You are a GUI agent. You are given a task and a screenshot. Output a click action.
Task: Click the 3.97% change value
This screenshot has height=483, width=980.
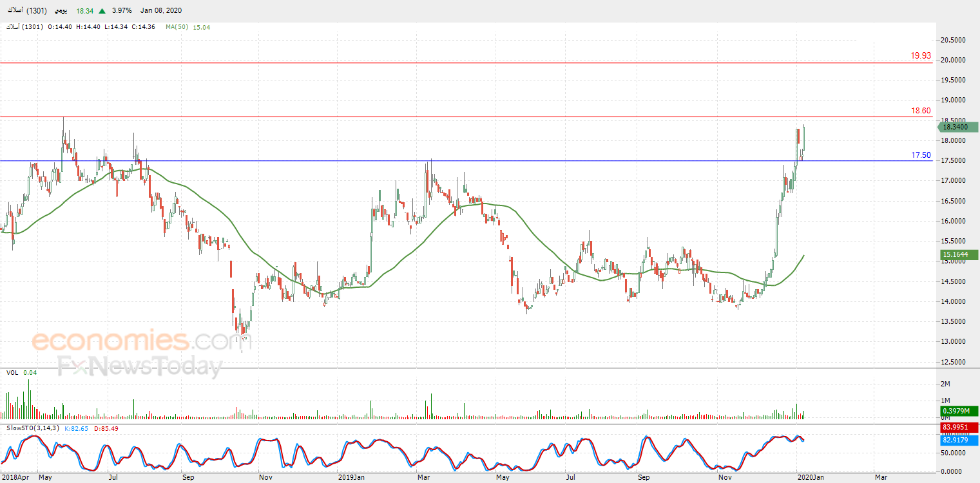[x=120, y=11]
